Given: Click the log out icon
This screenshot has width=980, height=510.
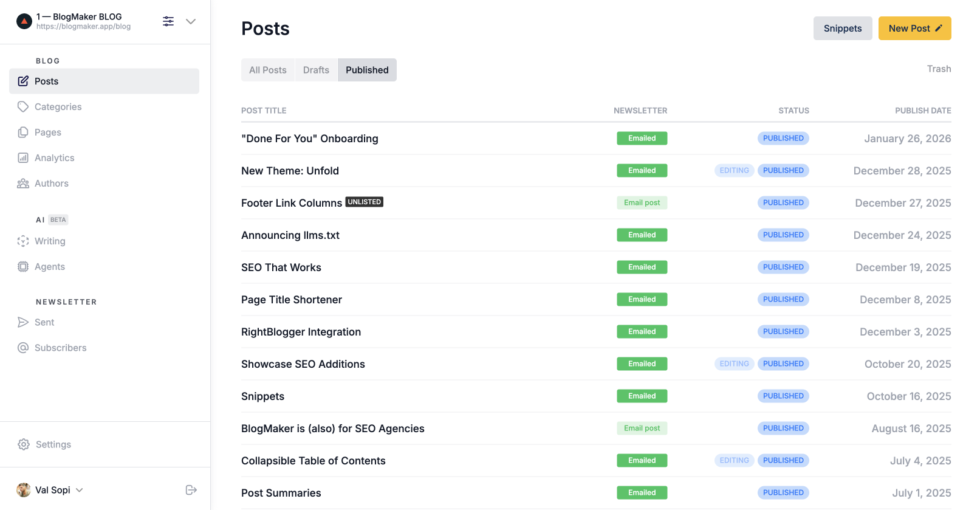Looking at the screenshot, I should (191, 490).
